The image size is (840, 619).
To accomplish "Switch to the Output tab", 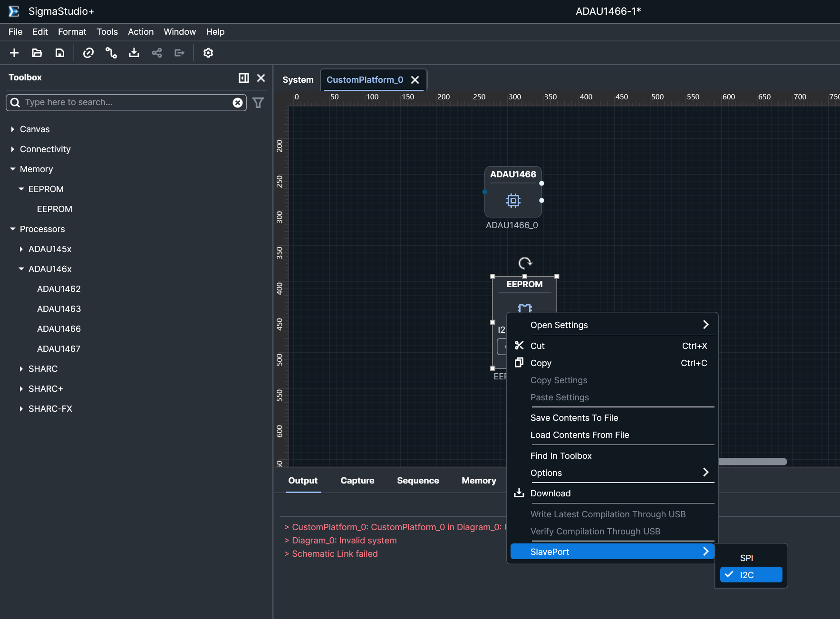I will 303,481.
